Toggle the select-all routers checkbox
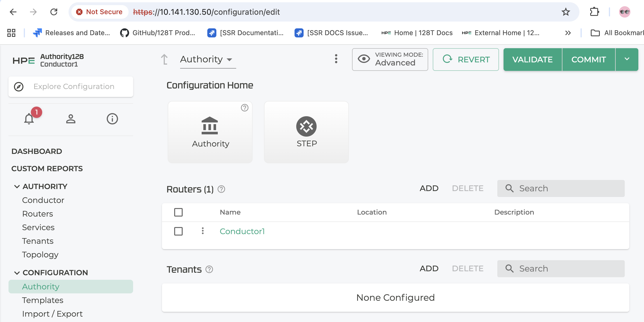 (x=178, y=212)
